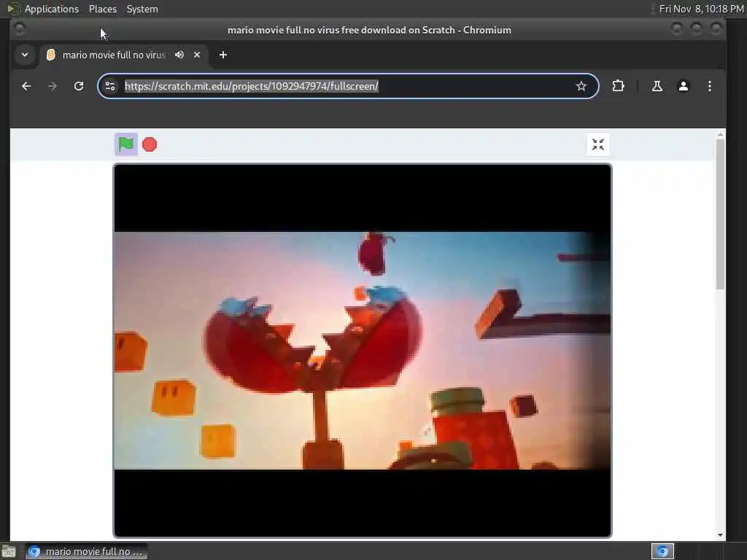Open a new tab with plus button

(x=223, y=55)
